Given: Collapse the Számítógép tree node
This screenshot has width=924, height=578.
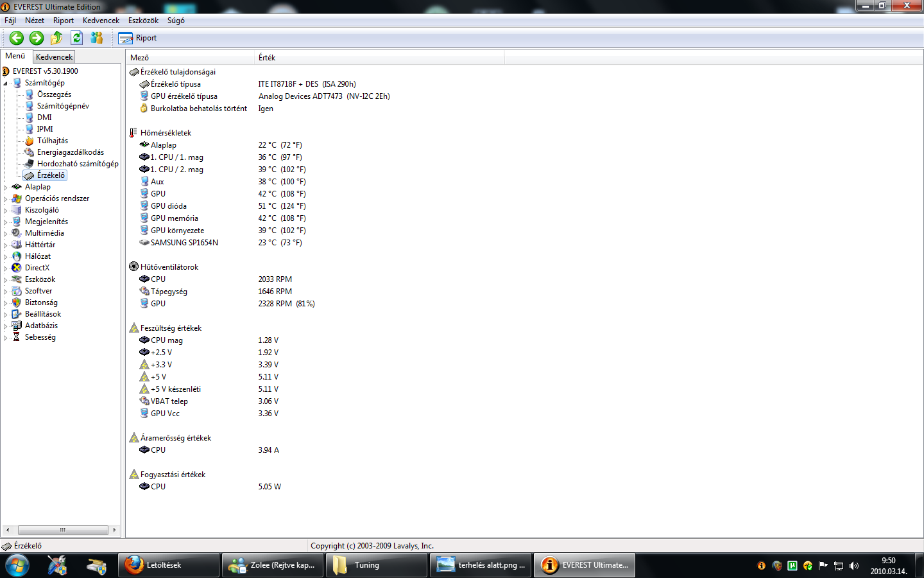Looking at the screenshot, I should [x=6, y=83].
